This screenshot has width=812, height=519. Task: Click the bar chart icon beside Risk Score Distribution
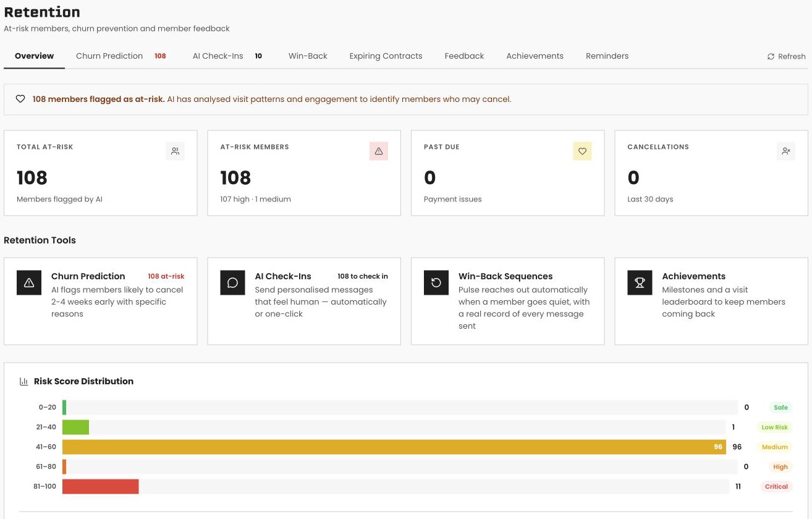[24, 381]
